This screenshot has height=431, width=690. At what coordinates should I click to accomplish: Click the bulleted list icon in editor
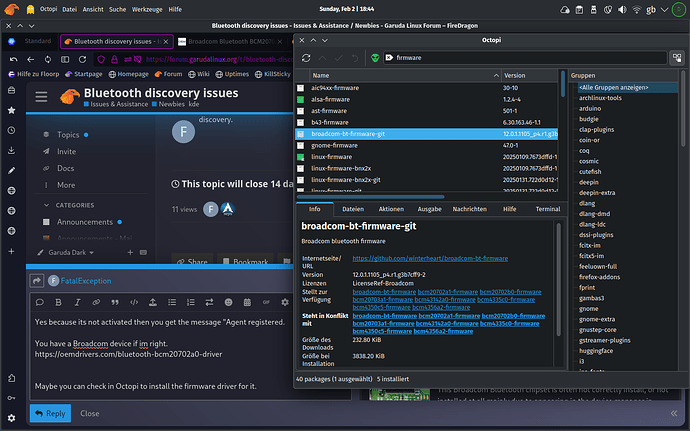click(x=172, y=302)
